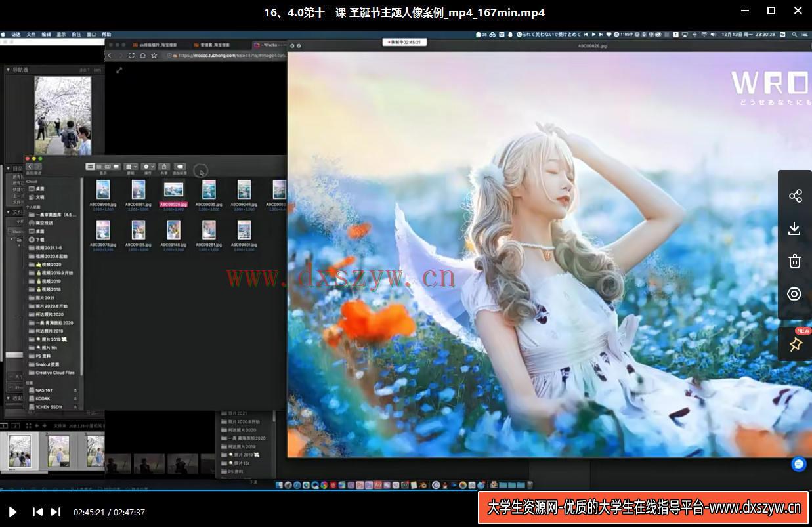This screenshot has height=527, width=812.
Task: Click browser fullscreen expand arrow icon
Action: coord(119,70)
